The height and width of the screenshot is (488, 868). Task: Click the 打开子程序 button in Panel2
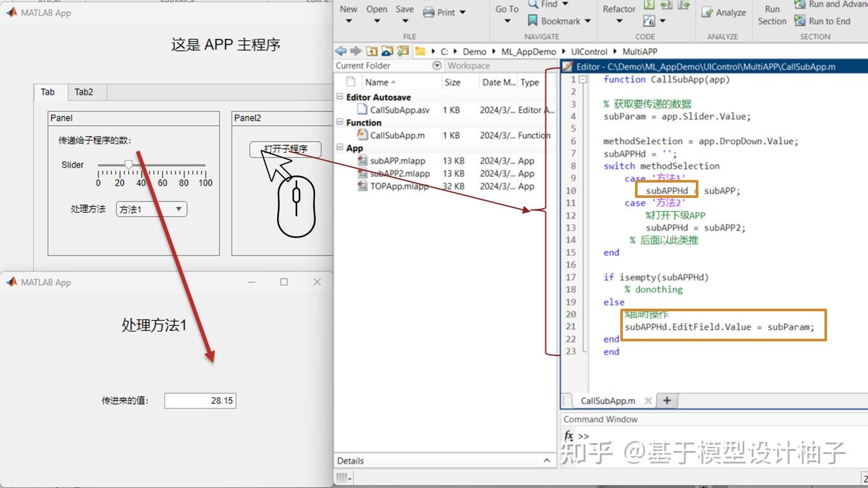point(285,149)
